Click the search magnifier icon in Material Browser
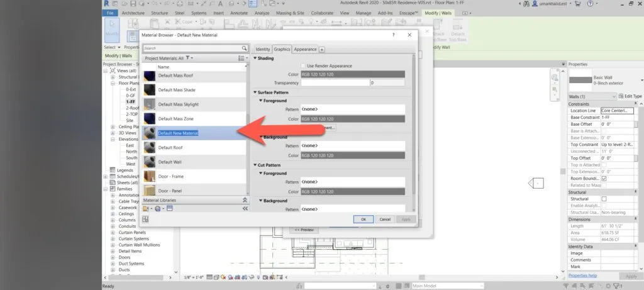644x290 pixels. (245, 48)
